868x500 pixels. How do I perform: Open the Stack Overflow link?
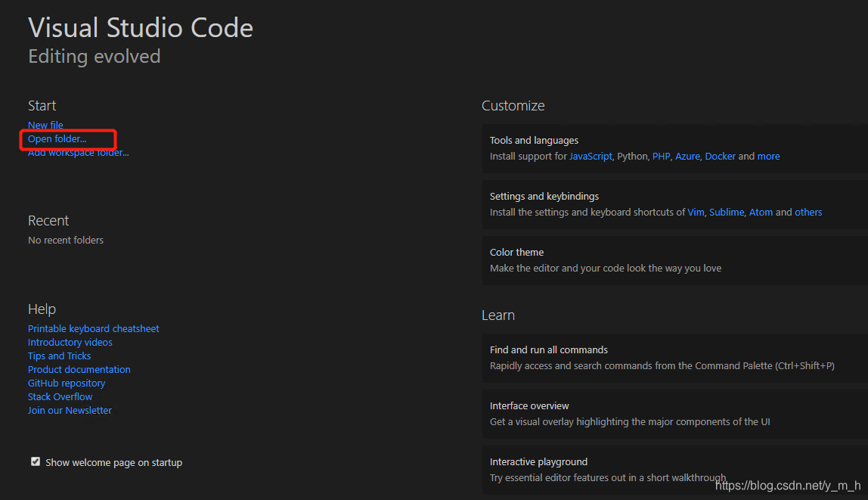(60, 396)
